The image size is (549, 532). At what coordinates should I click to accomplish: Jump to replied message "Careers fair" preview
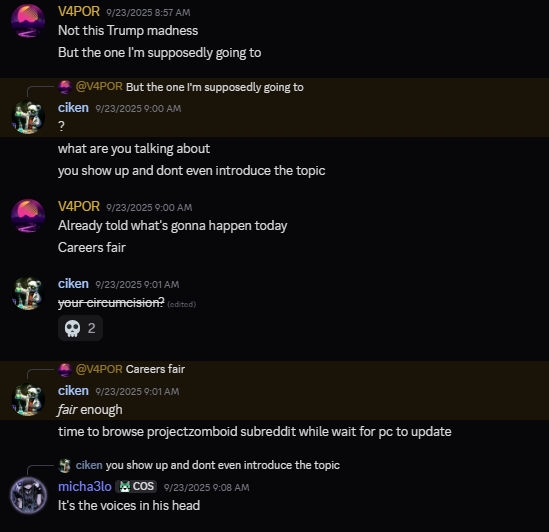point(155,369)
